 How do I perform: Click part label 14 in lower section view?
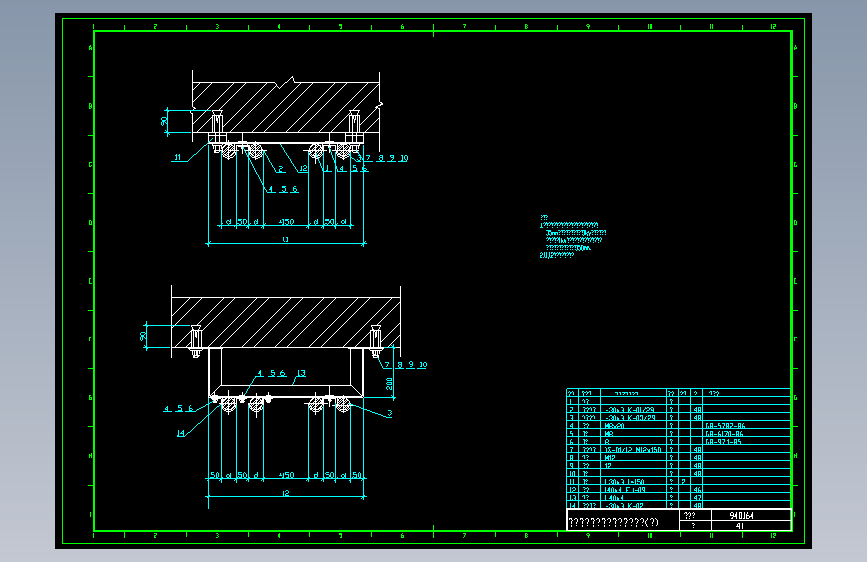(x=180, y=433)
